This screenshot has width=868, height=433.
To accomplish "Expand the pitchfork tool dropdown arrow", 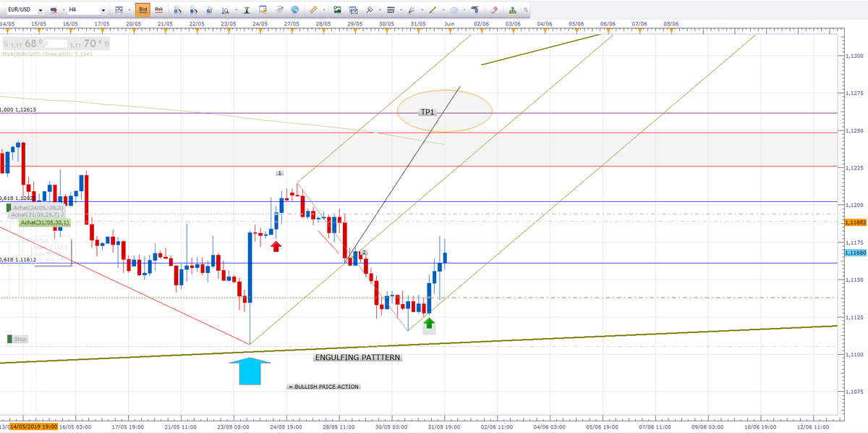I will (x=380, y=10).
